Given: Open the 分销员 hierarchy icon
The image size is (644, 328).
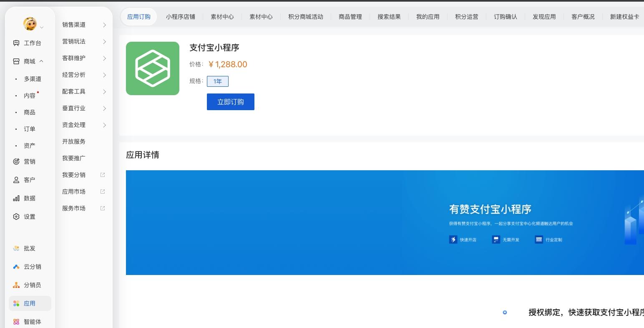Looking at the screenshot, I should point(16,285).
